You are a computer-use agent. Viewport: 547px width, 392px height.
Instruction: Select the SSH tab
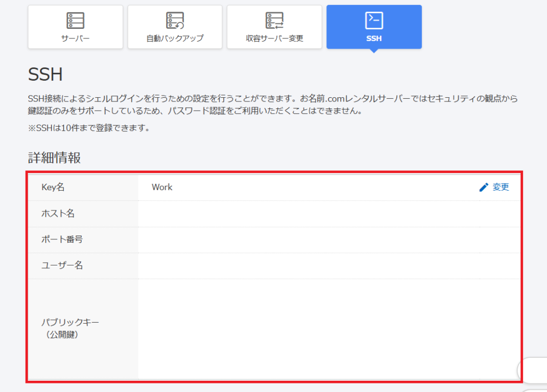[x=374, y=27]
